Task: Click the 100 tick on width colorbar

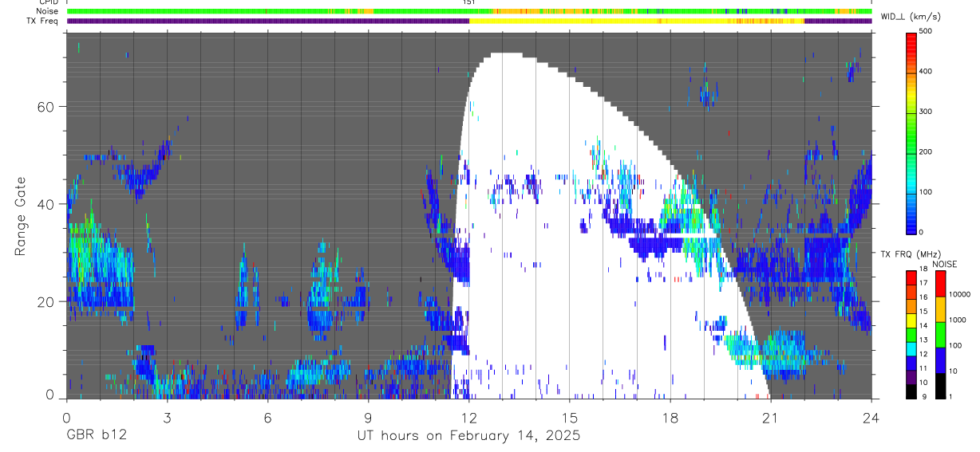Action: tap(927, 191)
